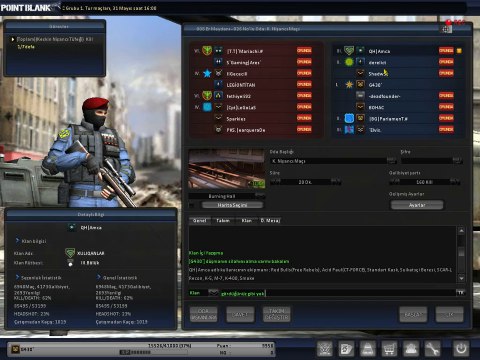Click the Davet button
Viewport: 480px width, 360px height.
(x=240, y=314)
